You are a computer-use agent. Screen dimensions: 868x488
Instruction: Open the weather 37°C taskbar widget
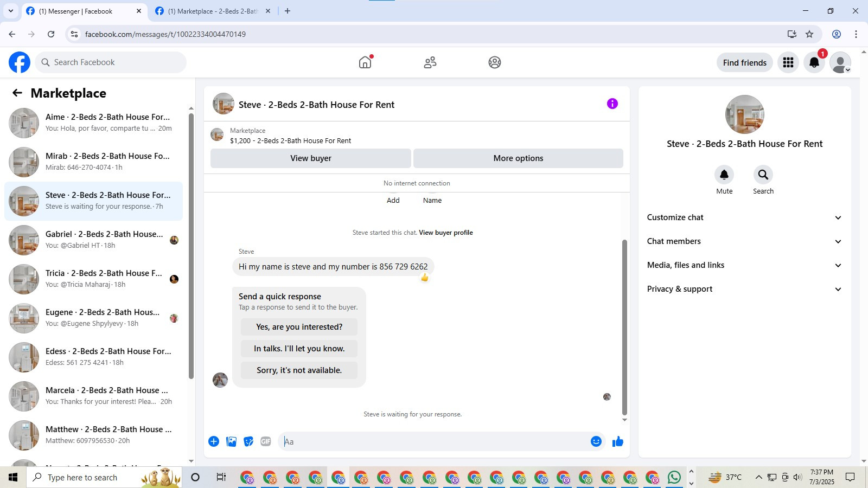click(724, 477)
